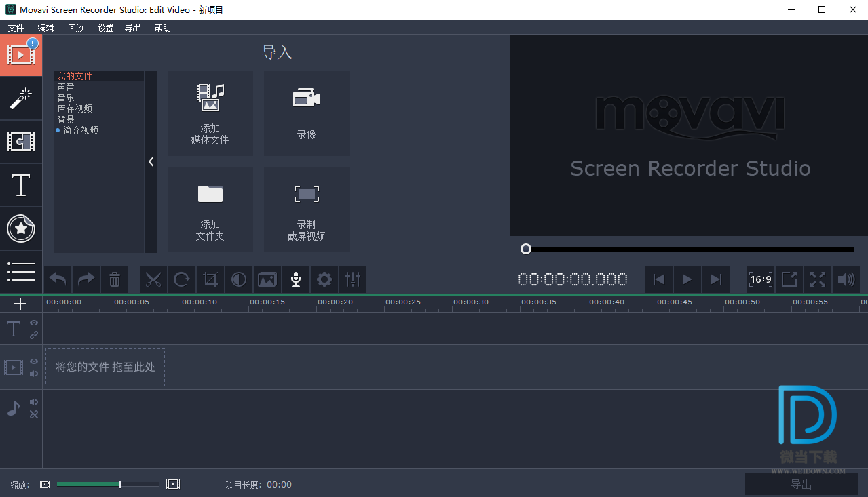Click the disabled Export button

pos(801,484)
